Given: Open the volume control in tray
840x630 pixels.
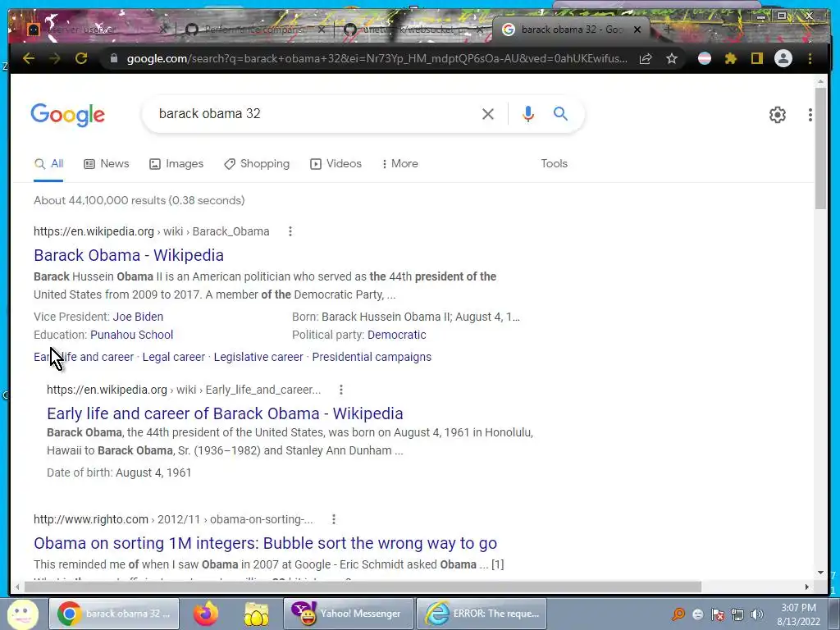Looking at the screenshot, I should click(757, 614).
